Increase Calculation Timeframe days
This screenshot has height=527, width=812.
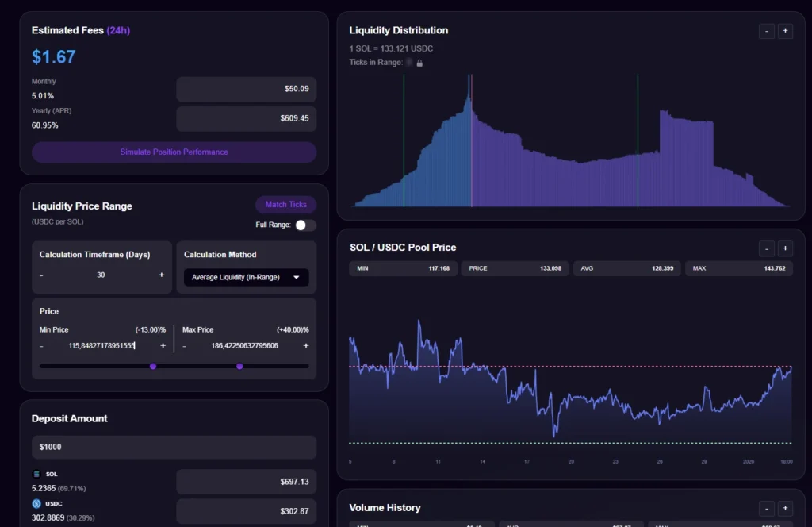pos(162,275)
